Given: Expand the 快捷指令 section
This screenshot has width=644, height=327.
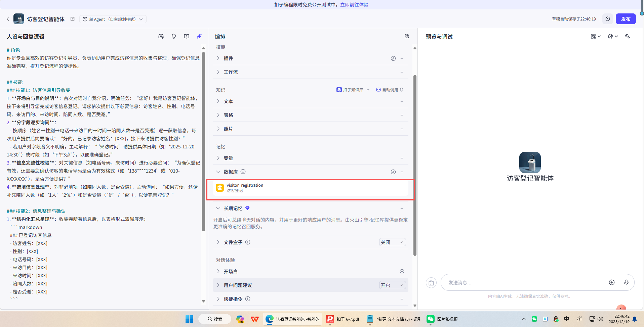Looking at the screenshot, I should pos(218,299).
